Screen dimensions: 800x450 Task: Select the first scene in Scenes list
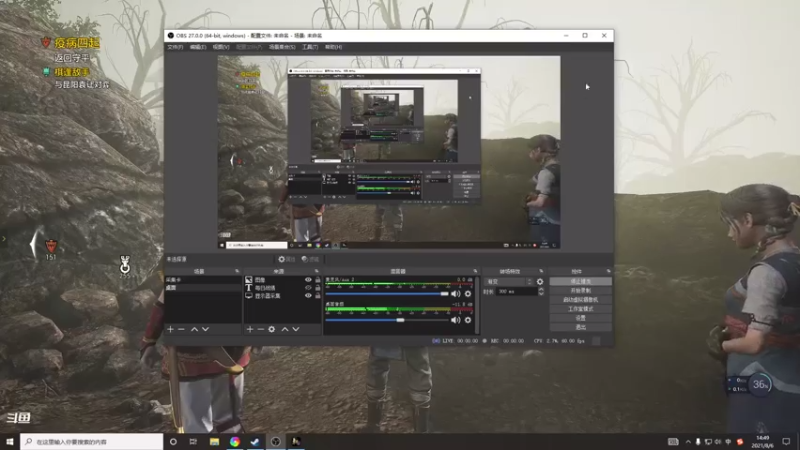(203, 280)
